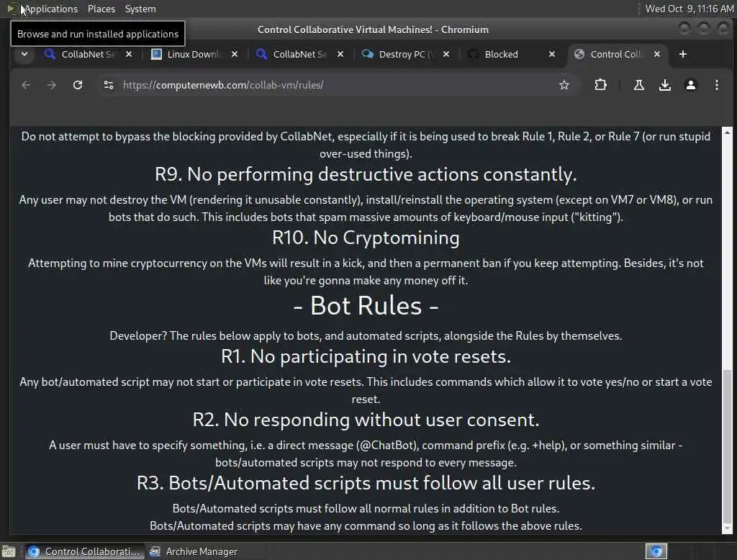The width and height of the screenshot is (737, 560).
Task: Open a new tab with plus button
Action: [683, 54]
